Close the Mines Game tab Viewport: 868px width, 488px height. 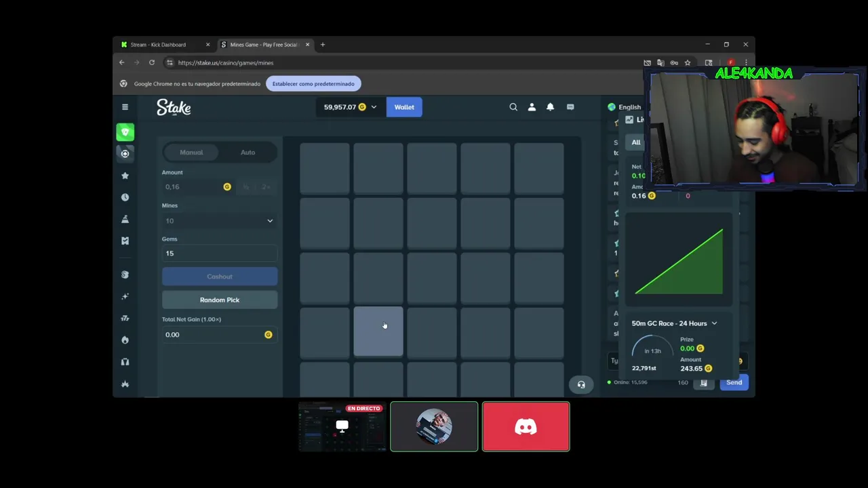tap(307, 45)
